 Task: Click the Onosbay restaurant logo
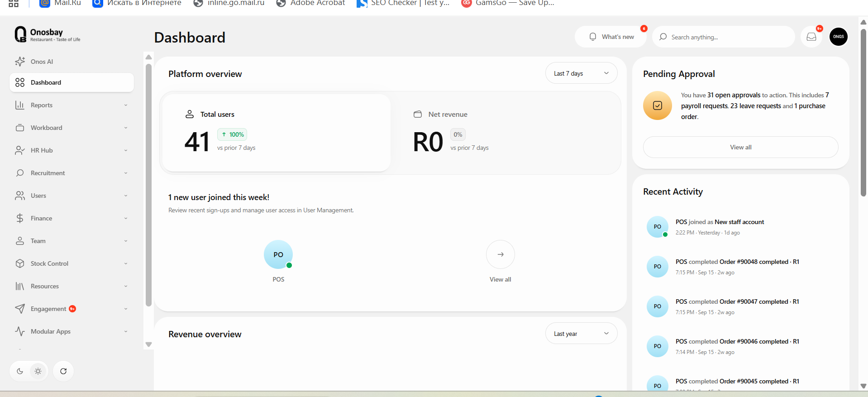pyautogui.click(x=48, y=34)
